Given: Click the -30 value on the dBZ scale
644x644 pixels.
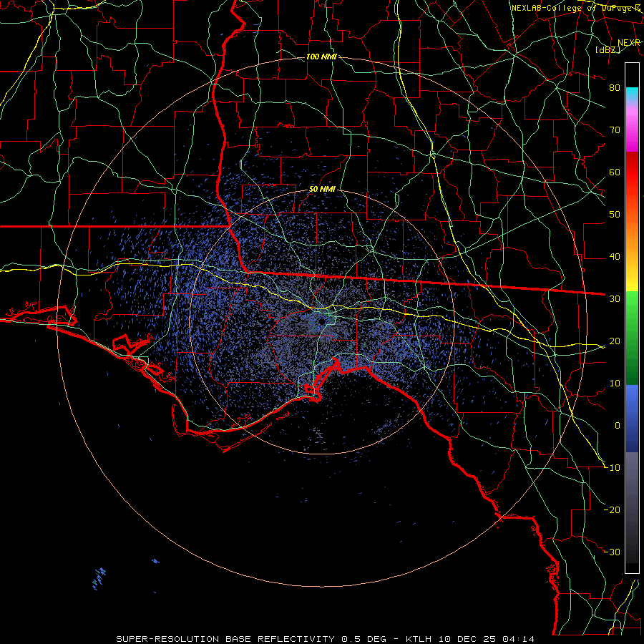Looking at the screenshot, I should click(x=612, y=552).
